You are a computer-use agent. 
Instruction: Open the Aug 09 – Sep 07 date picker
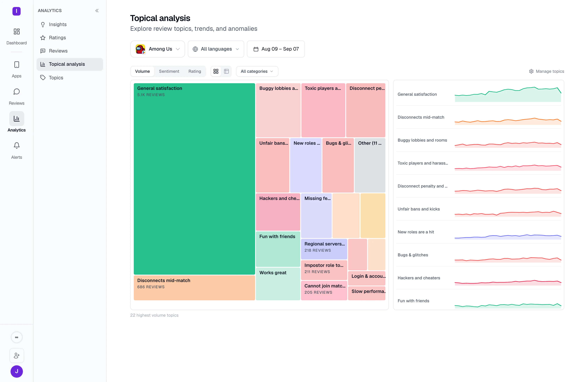pyautogui.click(x=276, y=49)
